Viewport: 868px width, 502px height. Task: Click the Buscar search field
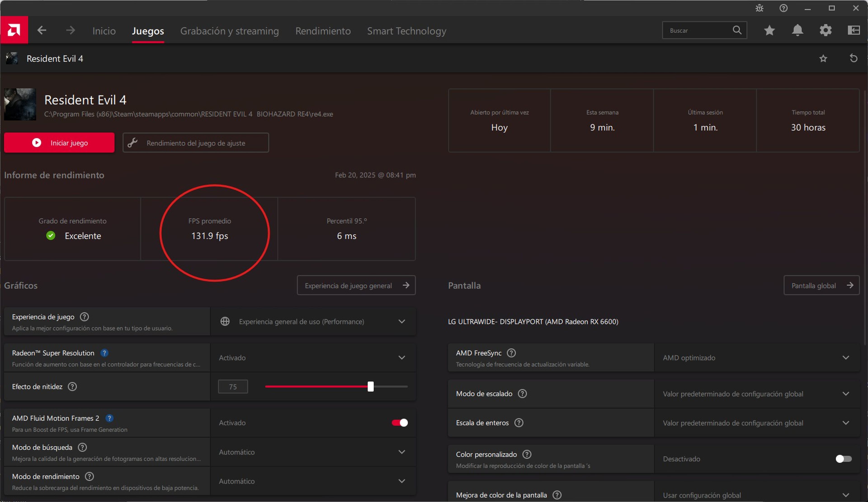pos(704,30)
